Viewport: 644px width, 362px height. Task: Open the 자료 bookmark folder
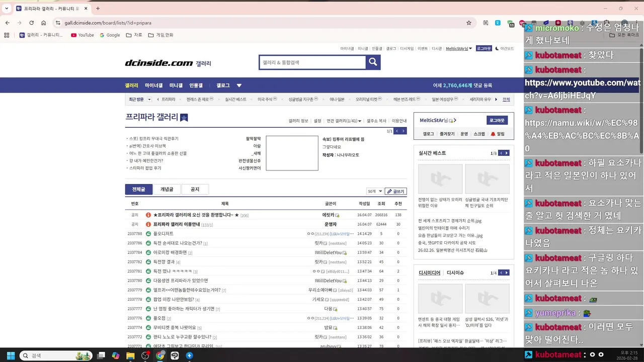tap(134, 35)
